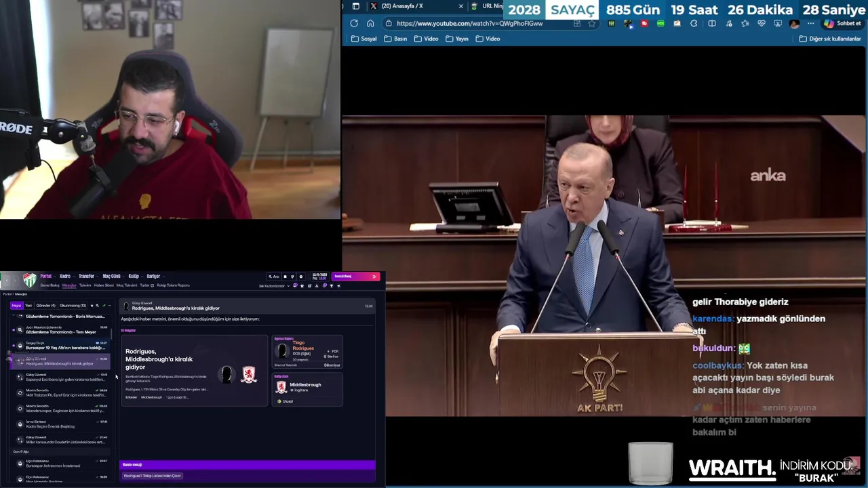Click the Sohbet et button in browser
The height and width of the screenshot is (488, 868).
coord(842,23)
